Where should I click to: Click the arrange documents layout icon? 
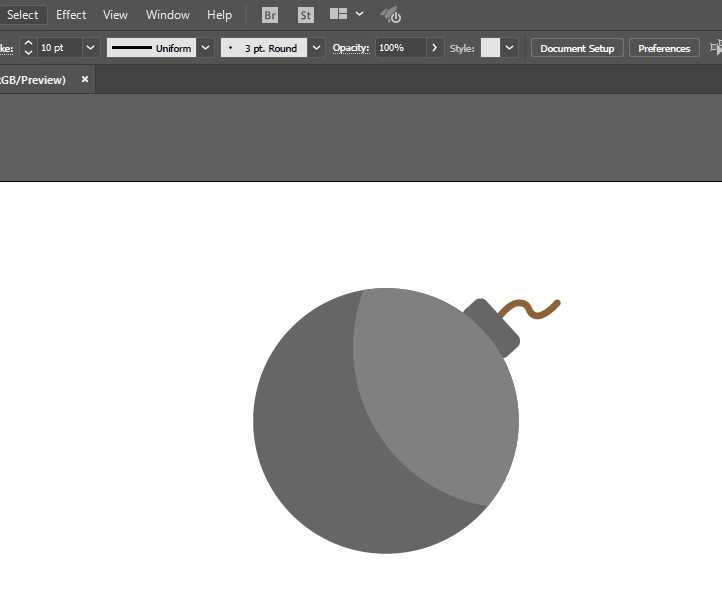(x=338, y=14)
